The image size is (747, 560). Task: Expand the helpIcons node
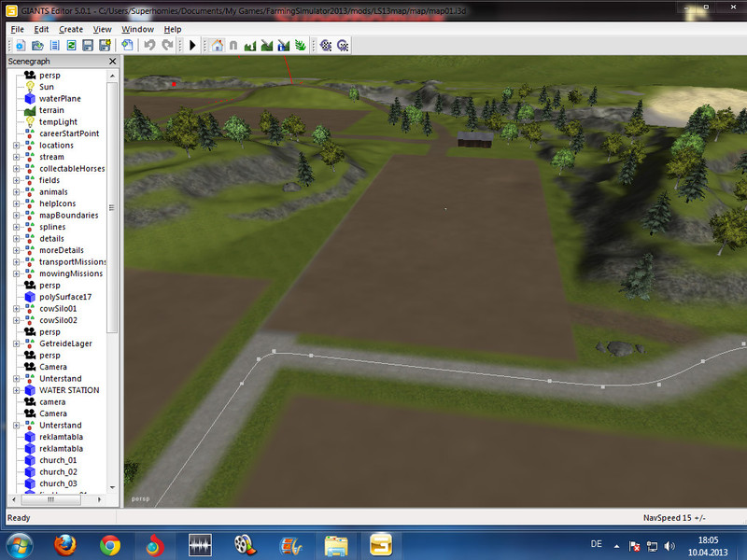click(x=16, y=203)
